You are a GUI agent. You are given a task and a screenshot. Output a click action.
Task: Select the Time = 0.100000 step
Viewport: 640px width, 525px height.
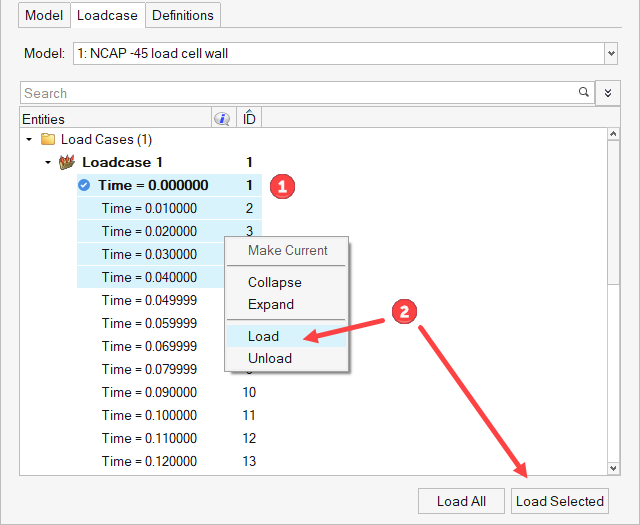click(149, 415)
